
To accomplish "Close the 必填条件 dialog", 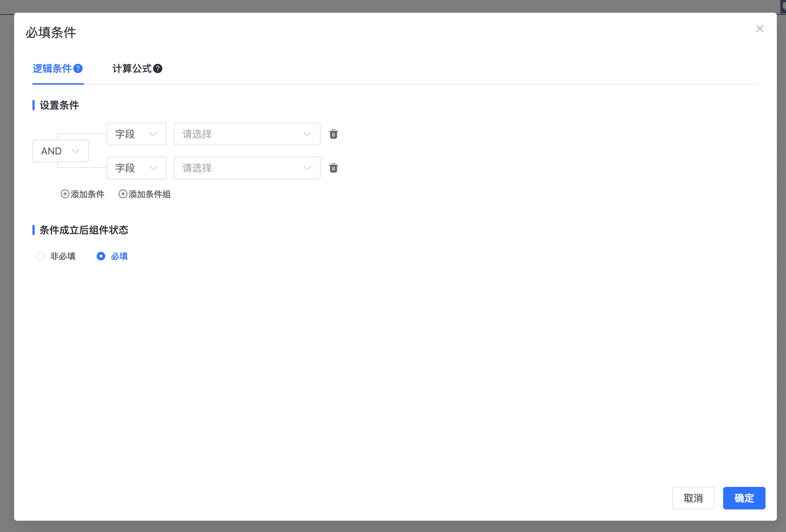I will 760,29.
